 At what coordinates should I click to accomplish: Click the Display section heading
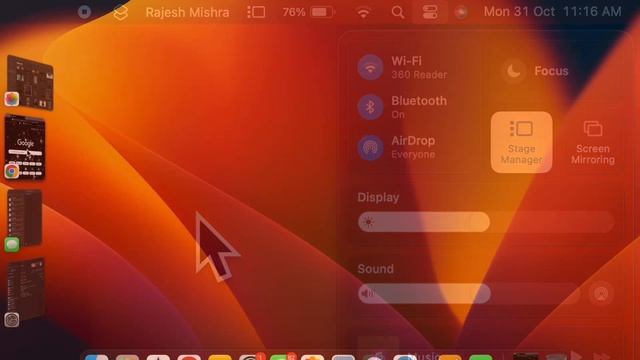pos(378,198)
